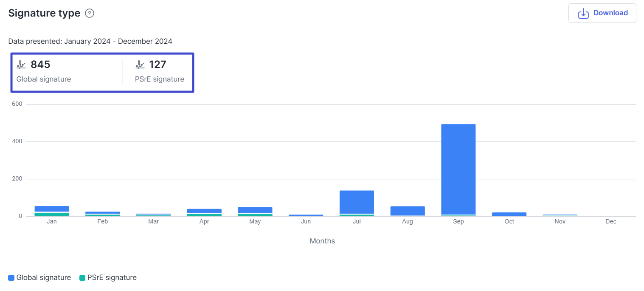Click the signature icon next to 127
The height and width of the screenshot is (291, 644).
pyautogui.click(x=140, y=65)
